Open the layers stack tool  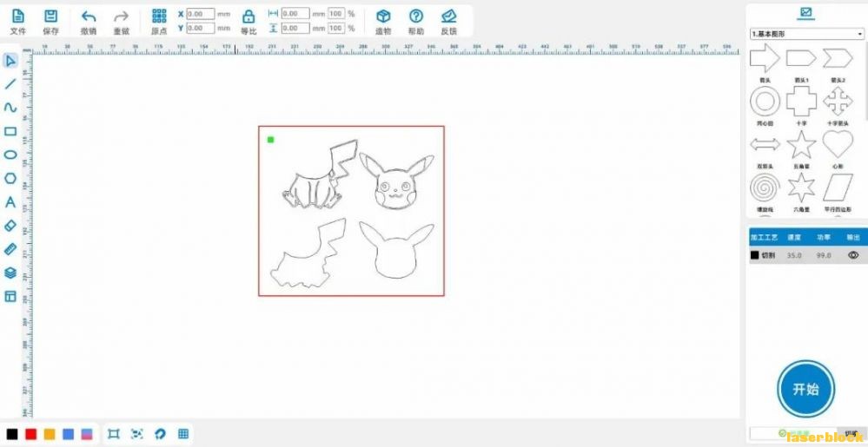pos(10,273)
